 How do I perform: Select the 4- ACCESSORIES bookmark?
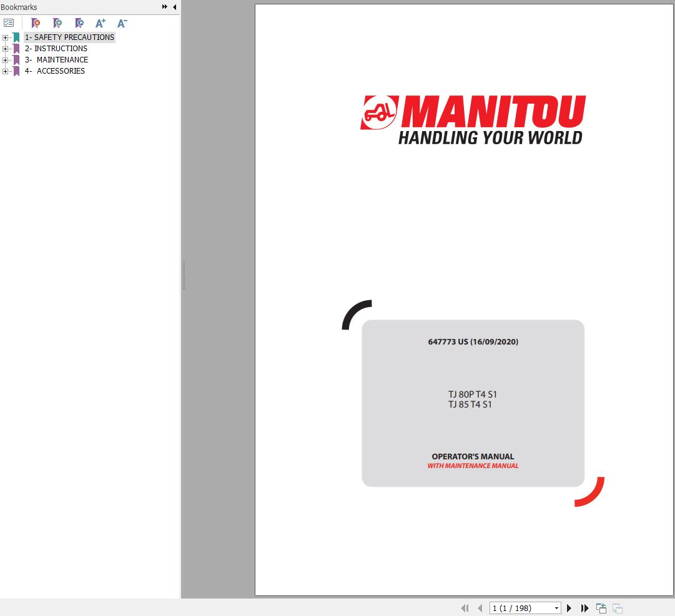tap(55, 71)
